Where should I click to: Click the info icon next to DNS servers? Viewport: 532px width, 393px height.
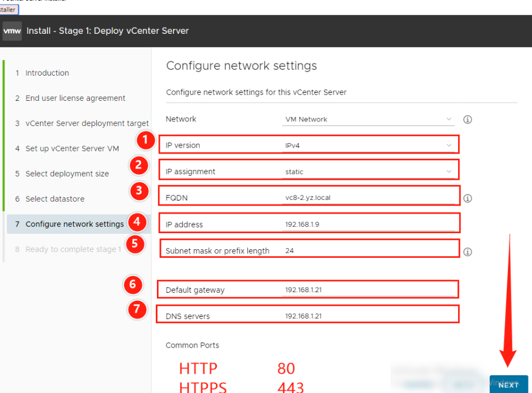pos(467,314)
